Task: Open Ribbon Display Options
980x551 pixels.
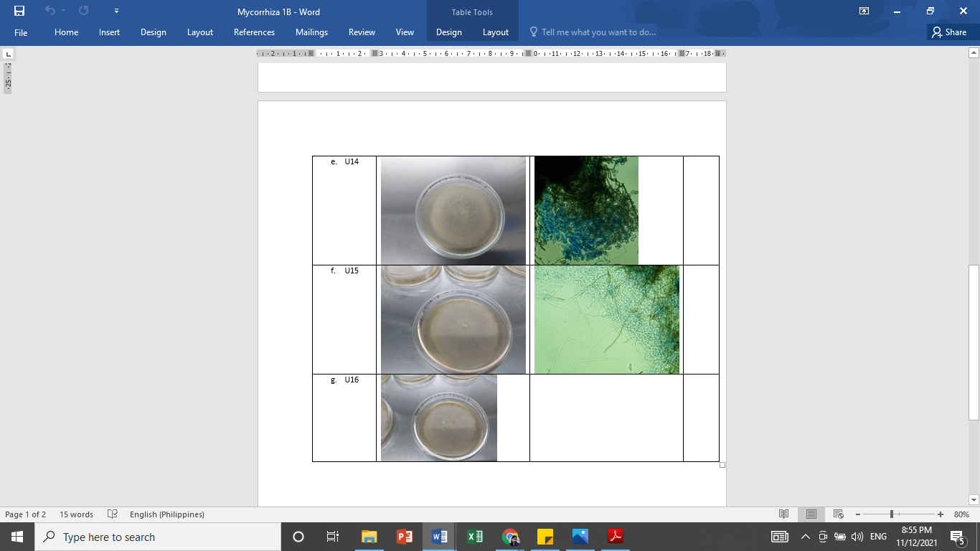Action: tap(864, 11)
